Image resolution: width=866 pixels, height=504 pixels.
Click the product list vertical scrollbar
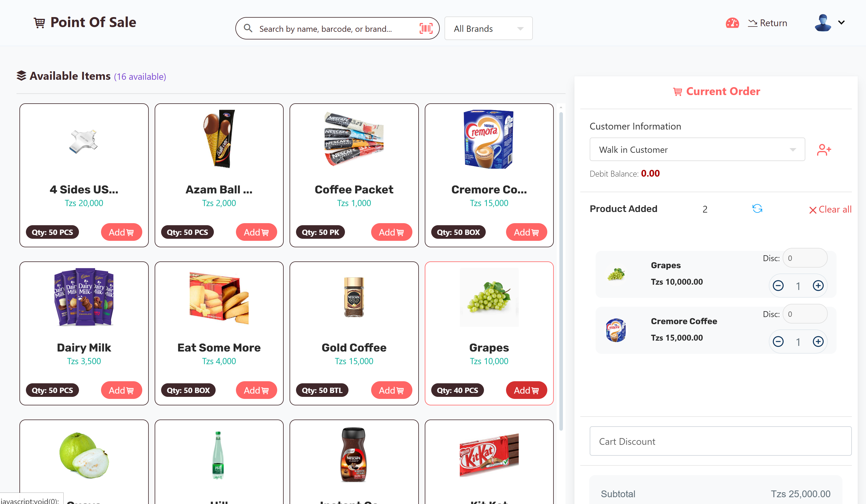coord(561,271)
